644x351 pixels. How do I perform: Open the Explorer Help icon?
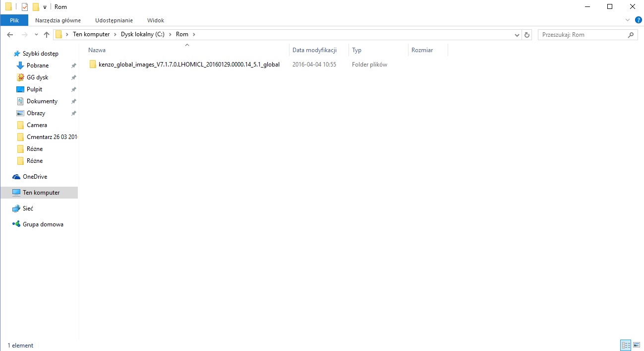coord(639,20)
